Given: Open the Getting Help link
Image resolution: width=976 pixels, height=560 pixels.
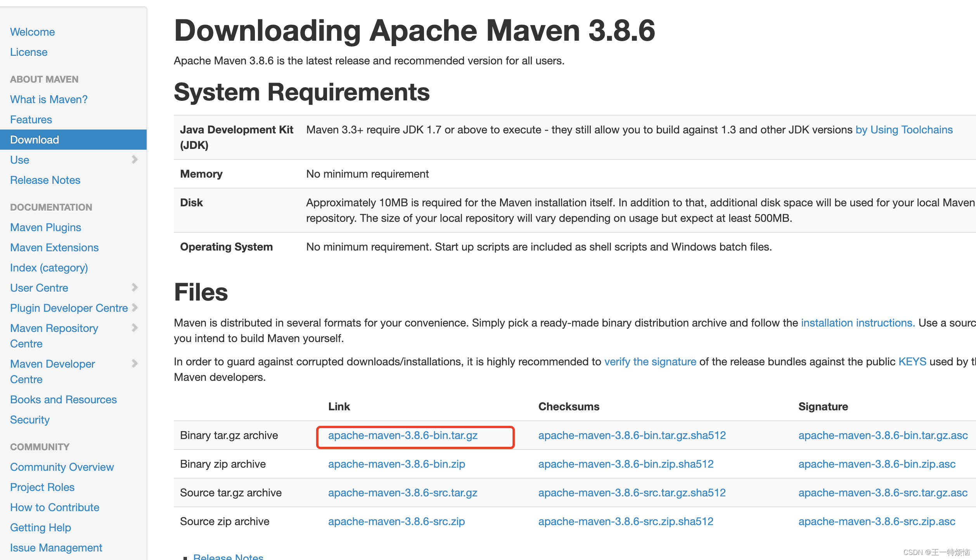Looking at the screenshot, I should (x=40, y=527).
